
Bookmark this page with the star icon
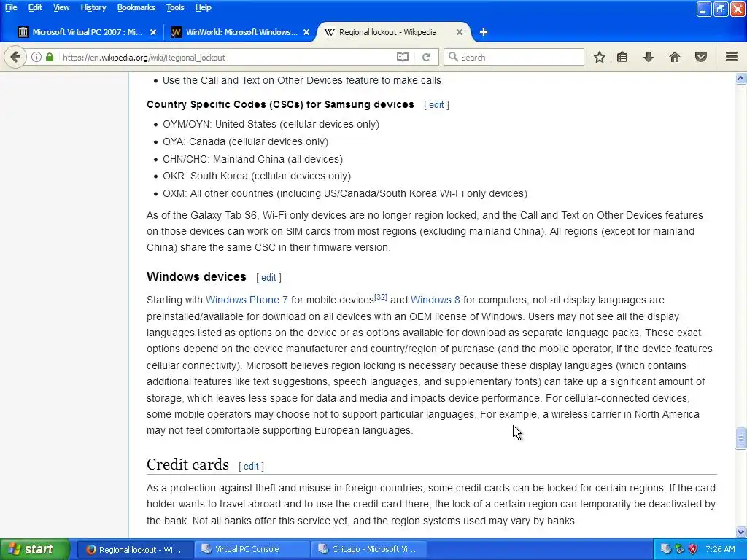click(x=600, y=57)
